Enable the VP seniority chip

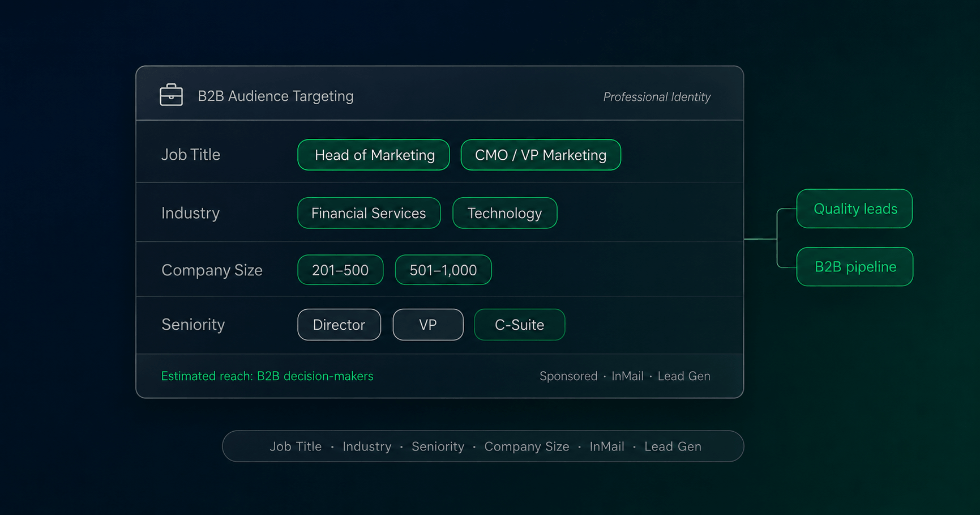[428, 325]
